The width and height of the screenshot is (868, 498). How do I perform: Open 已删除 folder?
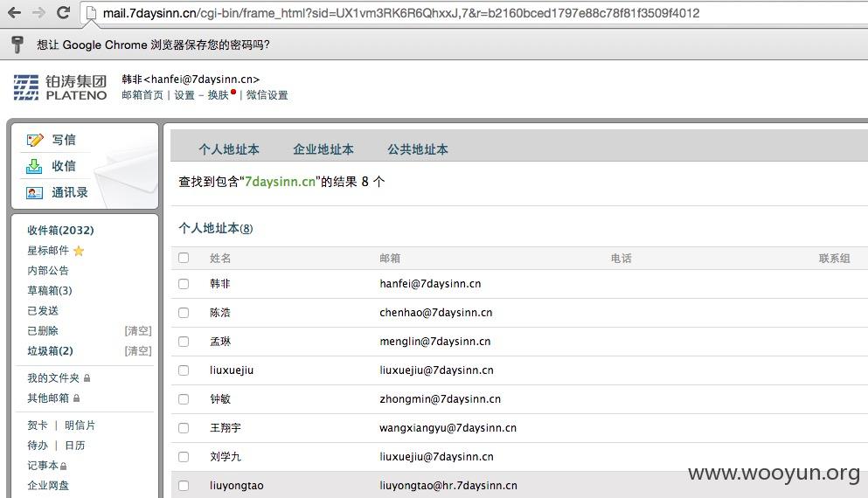tap(43, 331)
